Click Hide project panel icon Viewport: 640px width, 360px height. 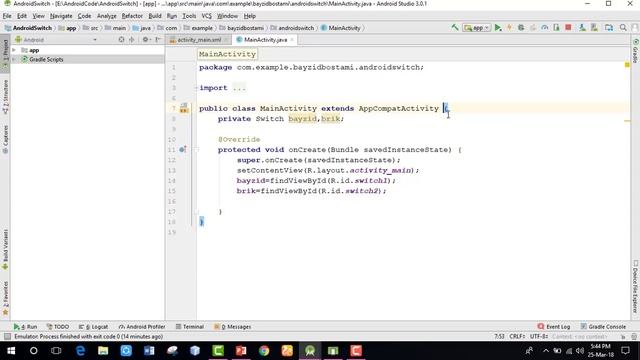click(x=158, y=40)
